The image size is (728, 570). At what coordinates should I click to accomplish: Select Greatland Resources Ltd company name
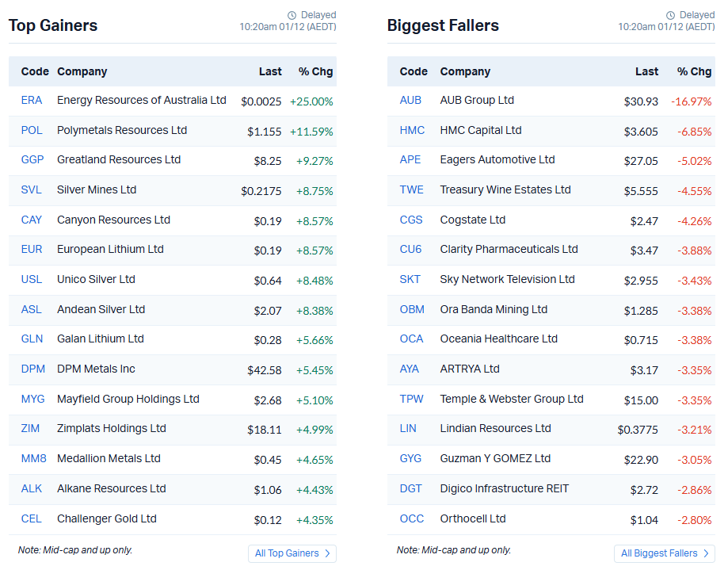tap(119, 160)
